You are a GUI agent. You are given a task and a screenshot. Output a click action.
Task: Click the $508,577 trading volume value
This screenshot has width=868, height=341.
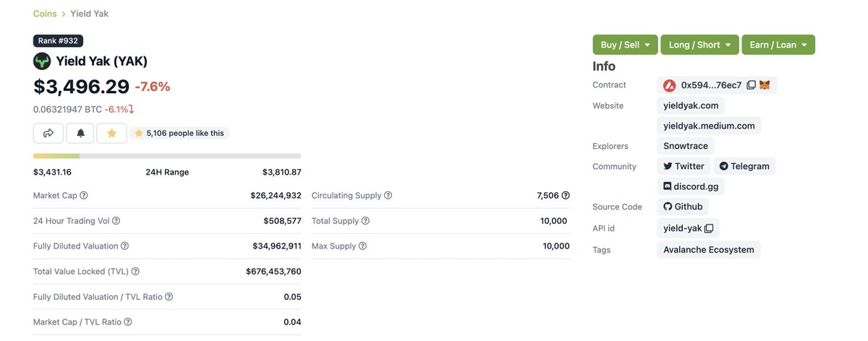pyautogui.click(x=282, y=221)
